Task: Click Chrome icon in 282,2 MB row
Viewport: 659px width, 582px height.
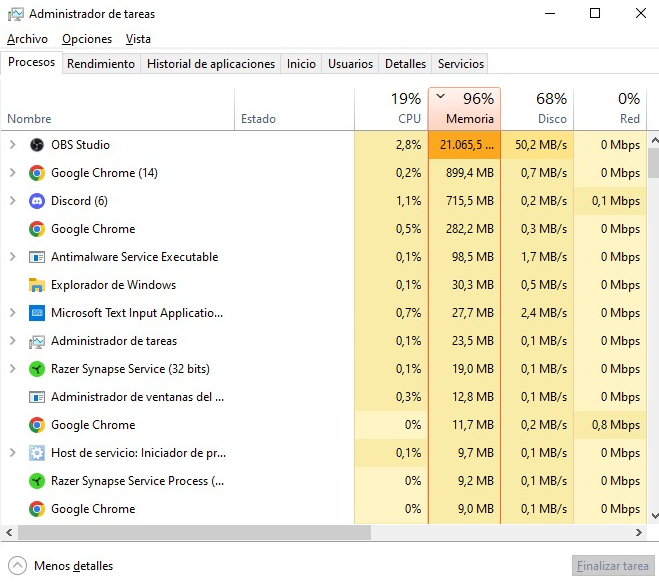Action: pyautogui.click(x=37, y=229)
